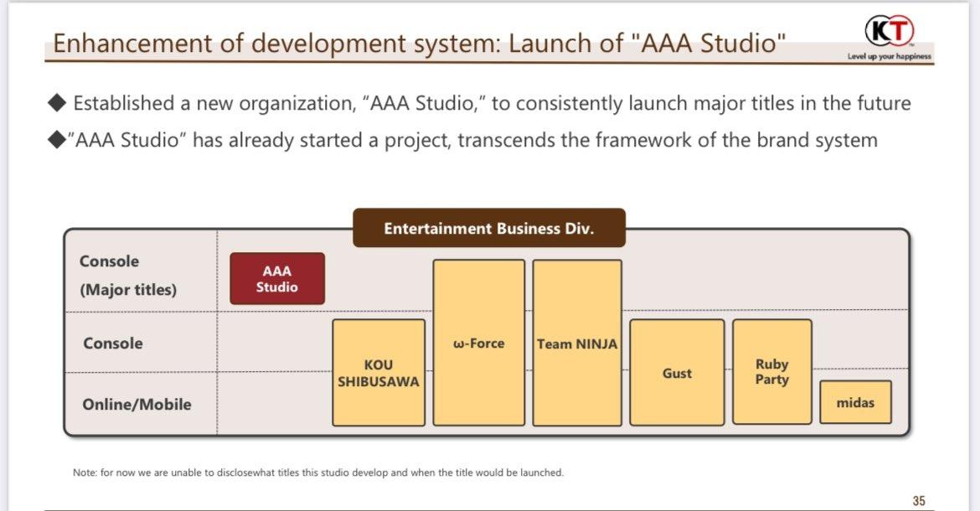The image size is (980, 511).
Task: Select the KOU SHIBUSAWA brand box
Action: (379, 373)
